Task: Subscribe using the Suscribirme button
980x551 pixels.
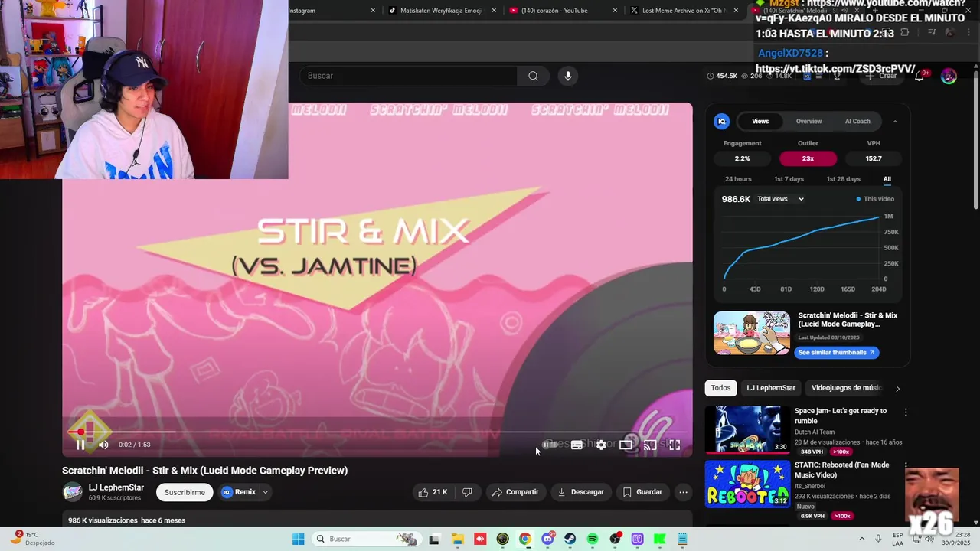Action: coord(185,492)
